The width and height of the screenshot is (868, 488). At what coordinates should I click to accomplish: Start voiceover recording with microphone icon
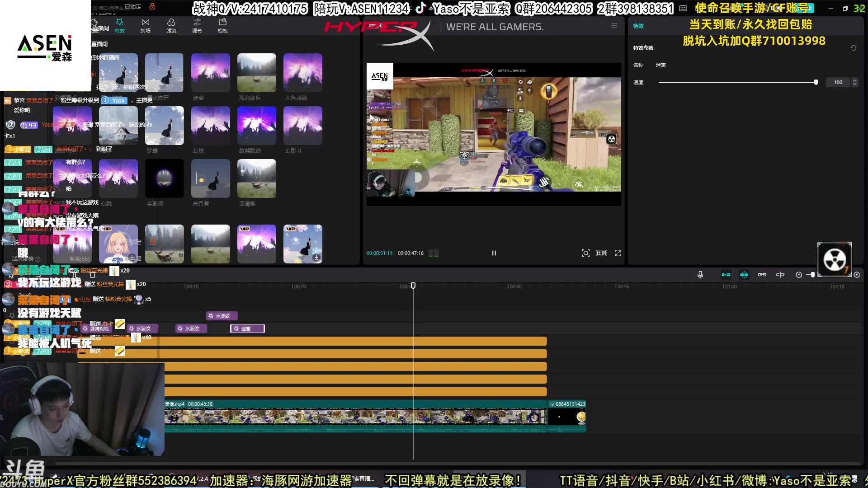click(x=700, y=275)
